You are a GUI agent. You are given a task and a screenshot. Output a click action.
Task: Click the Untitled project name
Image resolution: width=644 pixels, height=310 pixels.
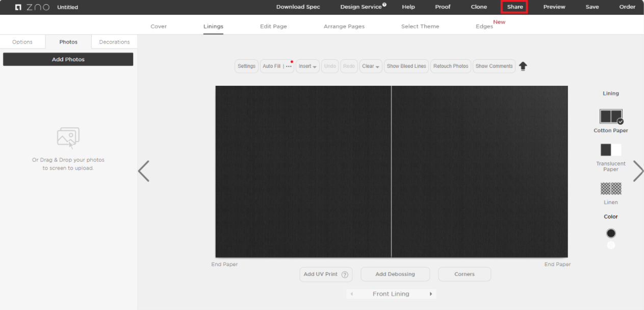pyautogui.click(x=68, y=7)
